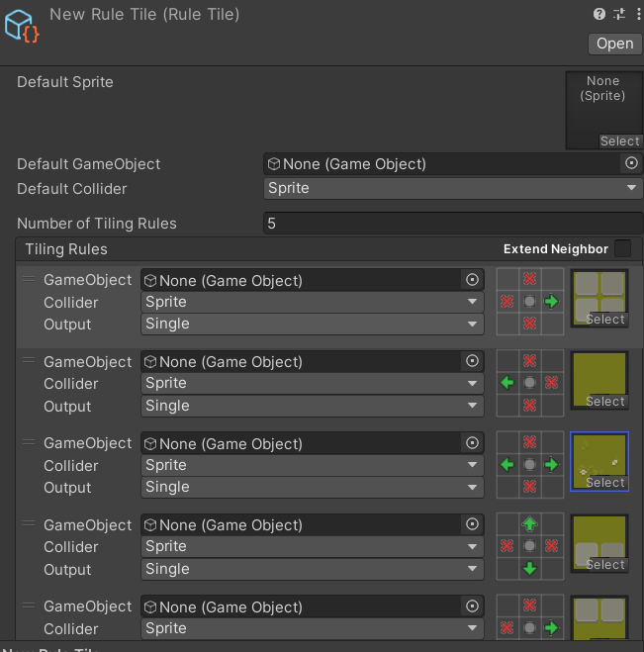Toggle first rule's left neighbor red X
This screenshot has height=652, width=644.
click(x=507, y=301)
